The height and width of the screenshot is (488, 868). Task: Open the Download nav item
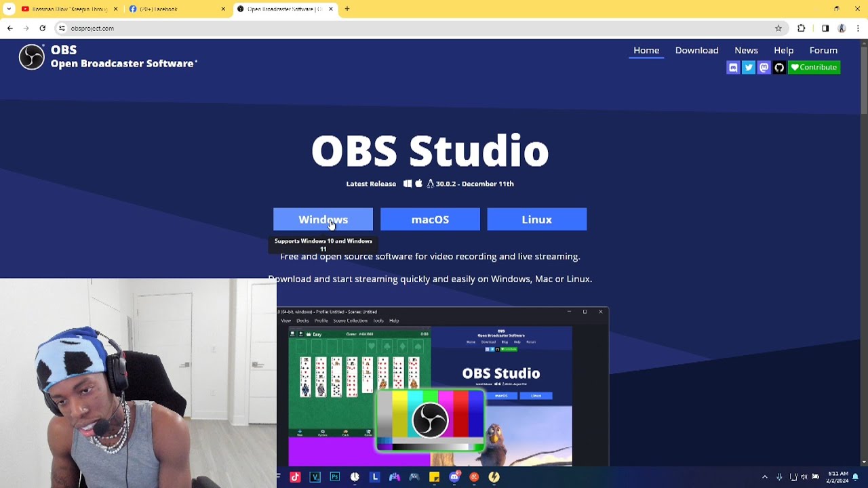(x=696, y=50)
